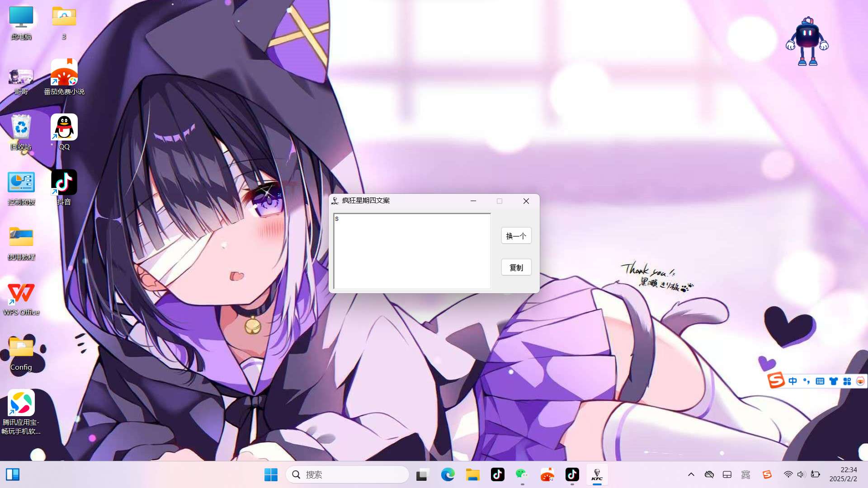Launch QQ desktop shortcut
868x488 pixels.
64,132
